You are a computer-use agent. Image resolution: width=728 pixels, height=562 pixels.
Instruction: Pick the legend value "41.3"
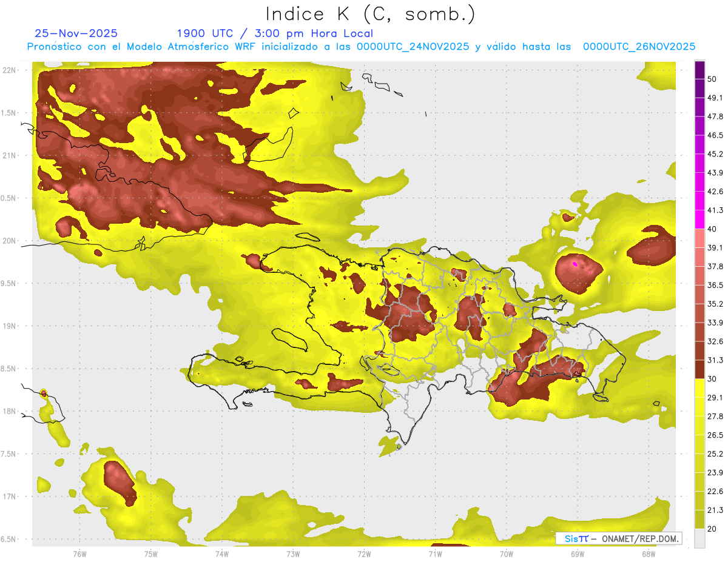(715, 210)
